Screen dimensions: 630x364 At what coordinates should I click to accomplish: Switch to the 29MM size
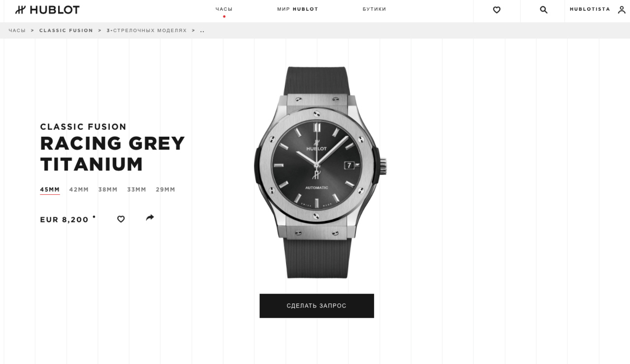(165, 190)
